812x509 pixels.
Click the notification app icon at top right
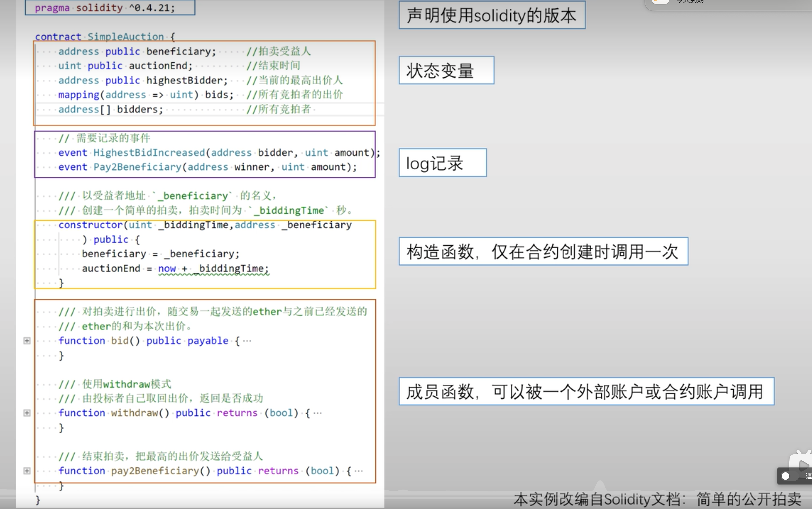[660, 1]
